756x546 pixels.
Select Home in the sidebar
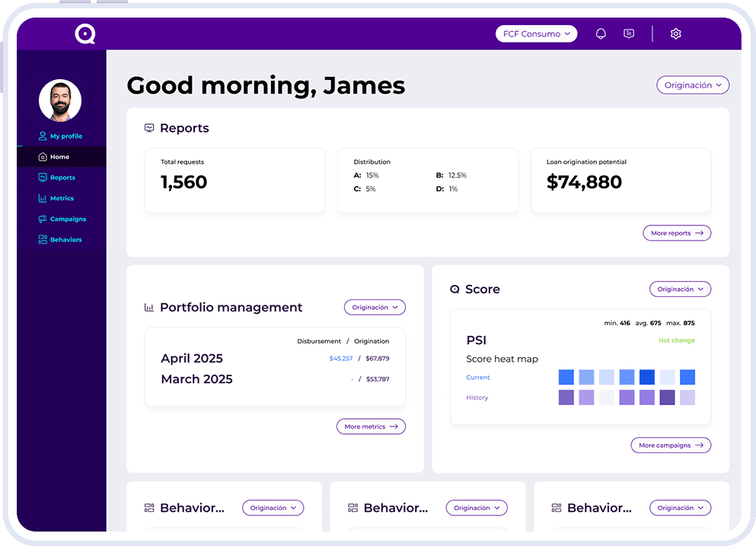tap(61, 157)
